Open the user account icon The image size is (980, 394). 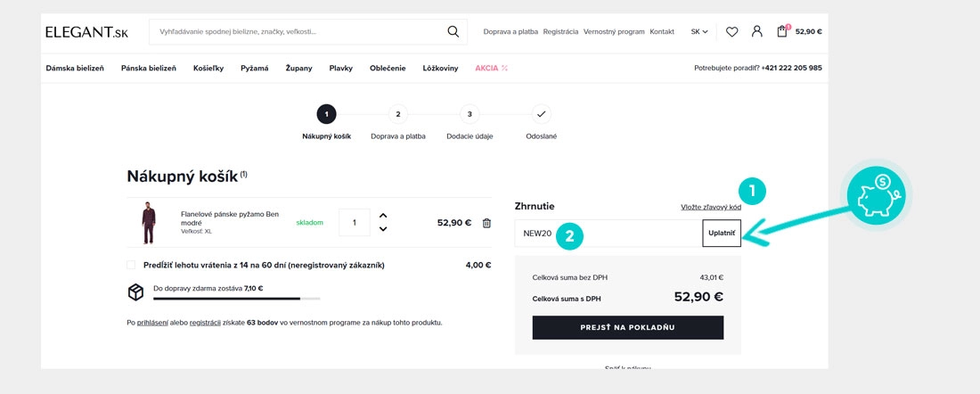click(756, 31)
